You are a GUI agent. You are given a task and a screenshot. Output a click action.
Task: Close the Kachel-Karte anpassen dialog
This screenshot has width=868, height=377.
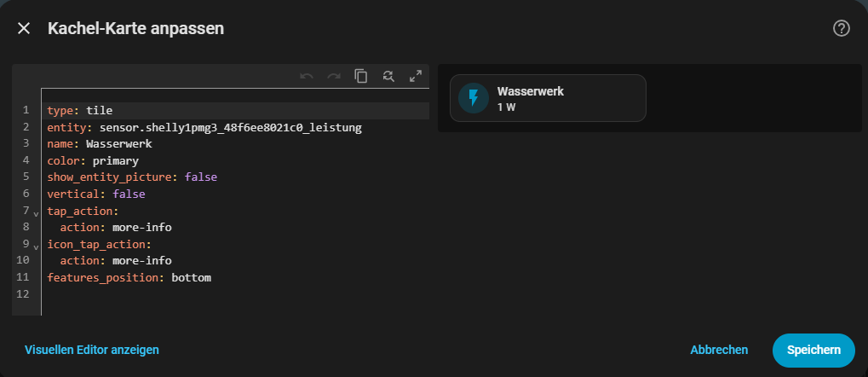click(x=24, y=28)
